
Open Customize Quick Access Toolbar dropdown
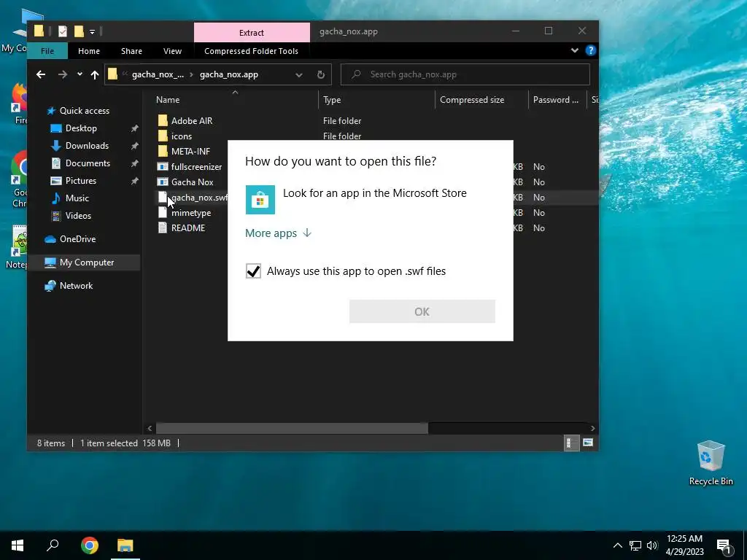(x=93, y=32)
